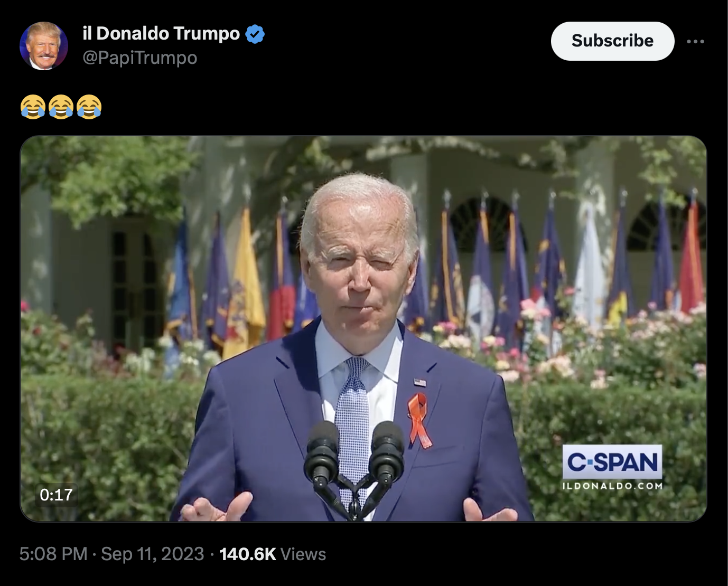Click the American flag lapel pin in the video
The height and width of the screenshot is (586, 728).
pyautogui.click(x=419, y=382)
